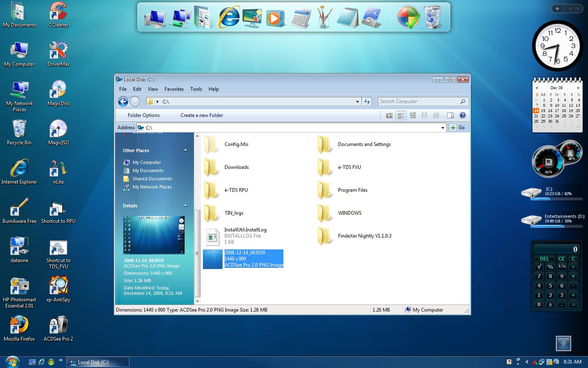
Task: Open the Address bar dropdown
Action: (x=443, y=128)
